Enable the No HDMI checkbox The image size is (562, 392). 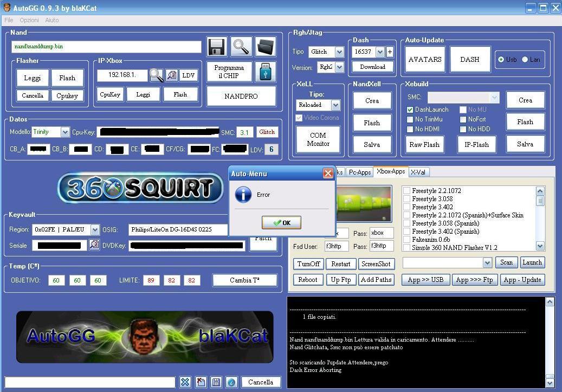coord(410,129)
